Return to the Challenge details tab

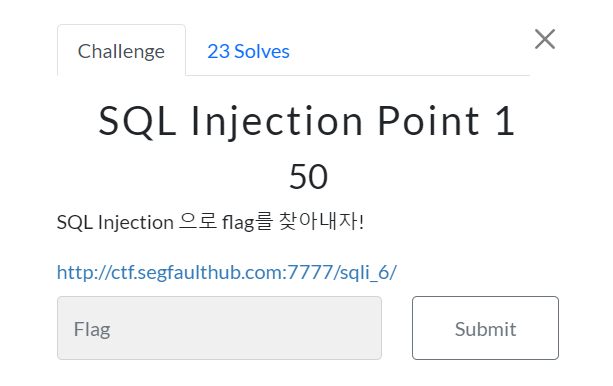pos(121,50)
